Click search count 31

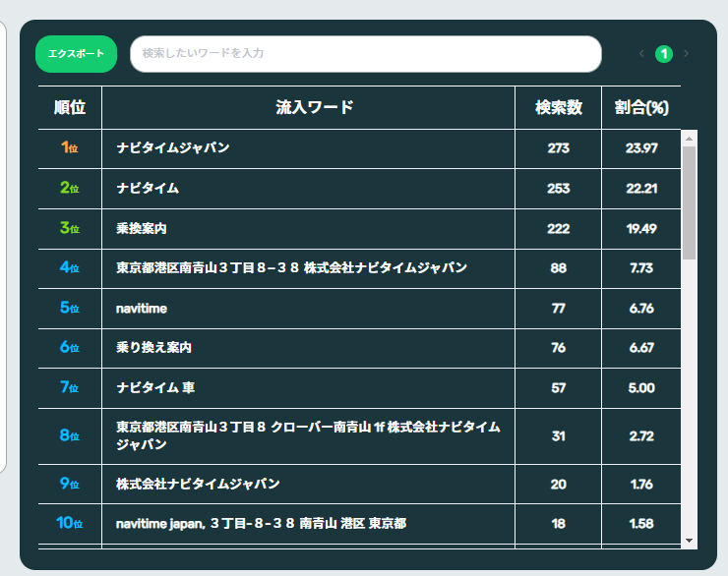(559, 436)
